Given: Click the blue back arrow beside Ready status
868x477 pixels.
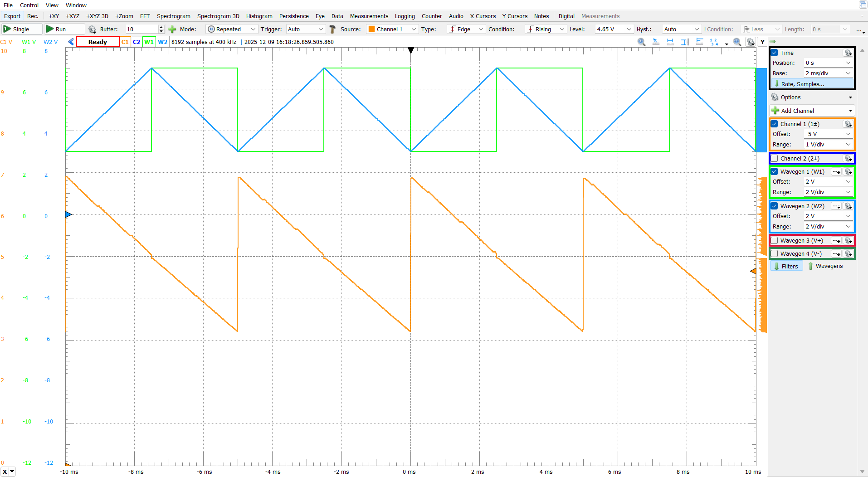Looking at the screenshot, I should pos(71,42).
